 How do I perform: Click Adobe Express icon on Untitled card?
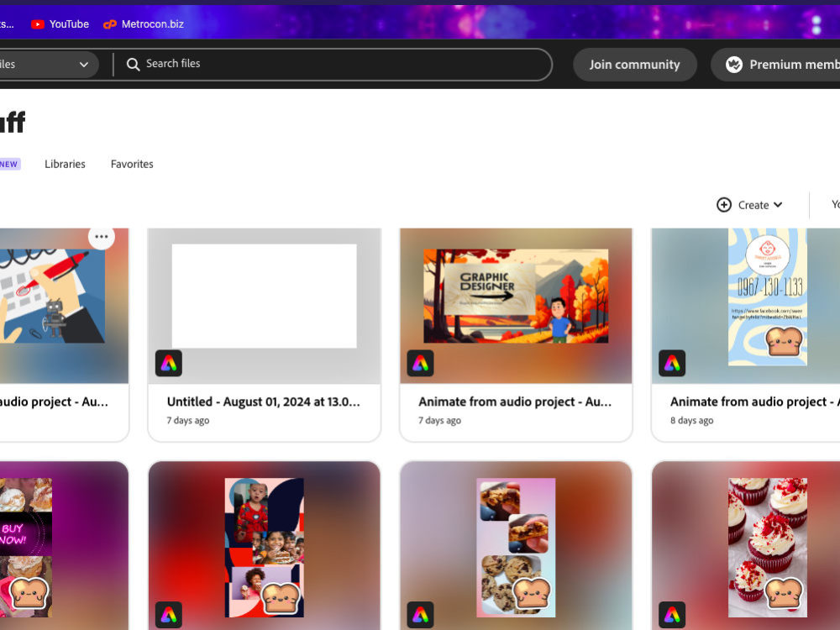click(169, 363)
